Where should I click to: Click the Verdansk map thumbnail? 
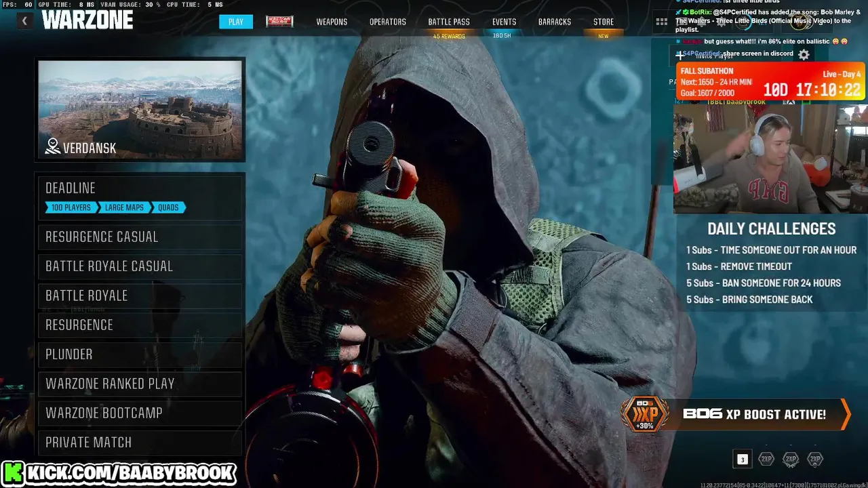[140, 110]
